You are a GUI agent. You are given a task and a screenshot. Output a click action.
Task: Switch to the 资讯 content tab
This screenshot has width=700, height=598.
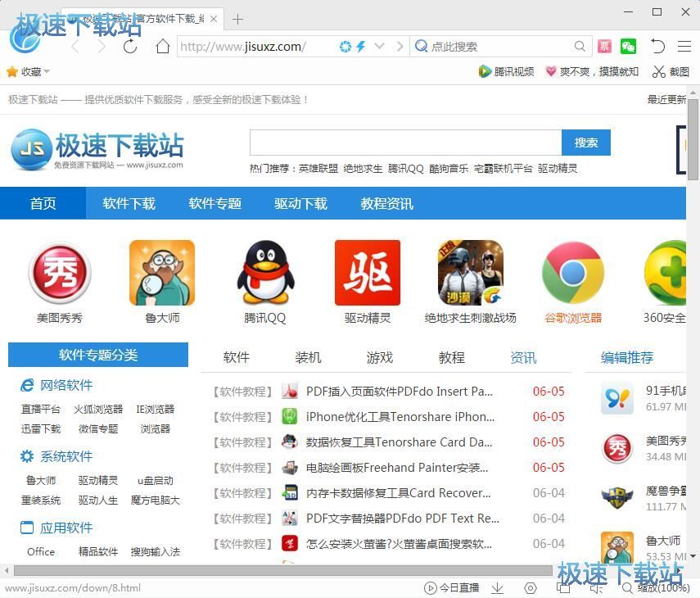pyautogui.click(x=523, y=357)
